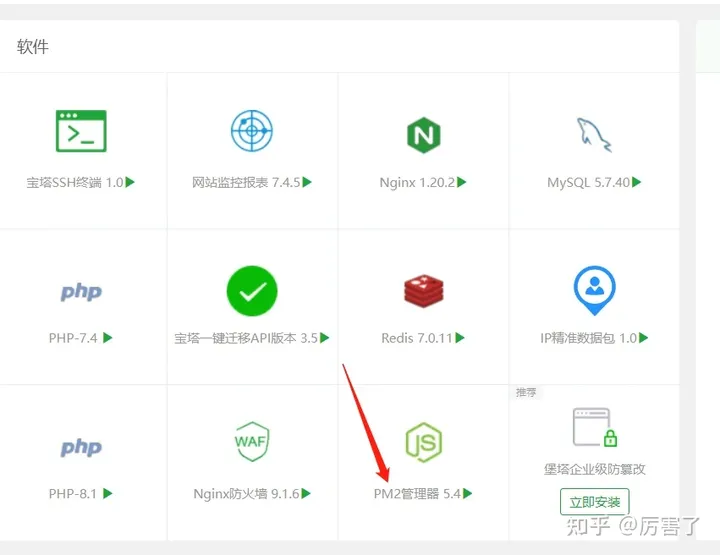Click the play arrow beside 宝塔一键迁移API版本 3.5
The width and height of the screenshot is (720, 555).
324,338
